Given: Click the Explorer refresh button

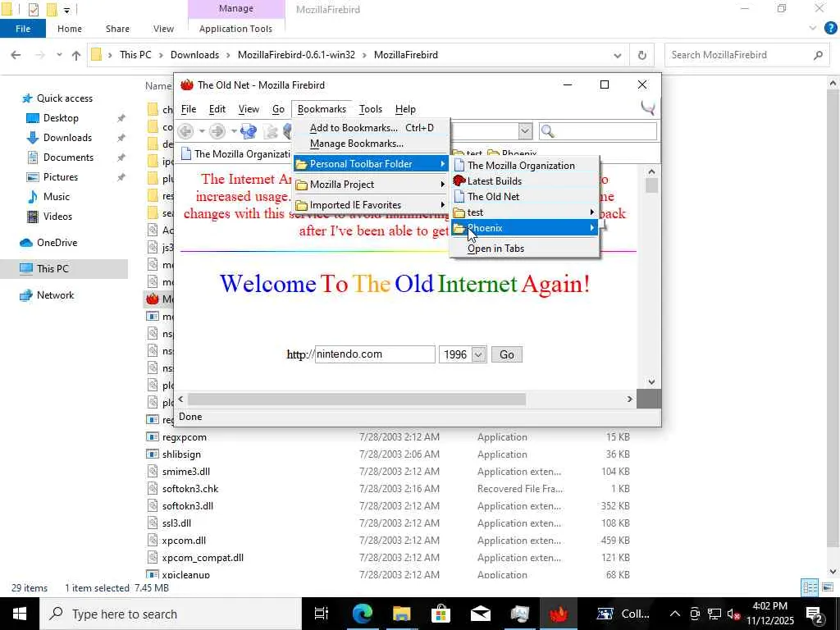Looking at the screenshot, I should point(641,55).
